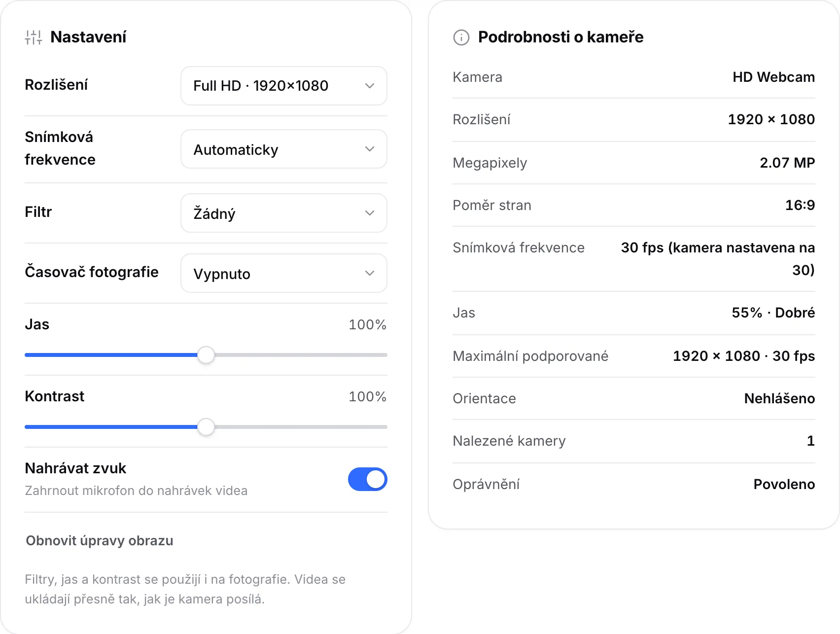
Task: Open the Časovač fotografie dropdown Vypnuto
Action: 284,273
